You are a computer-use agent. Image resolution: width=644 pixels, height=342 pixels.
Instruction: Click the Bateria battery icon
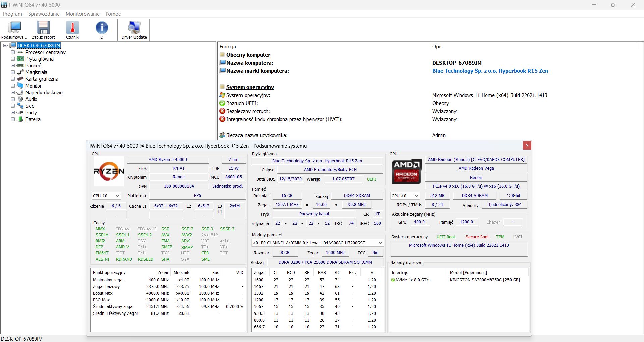coord(20,119)
